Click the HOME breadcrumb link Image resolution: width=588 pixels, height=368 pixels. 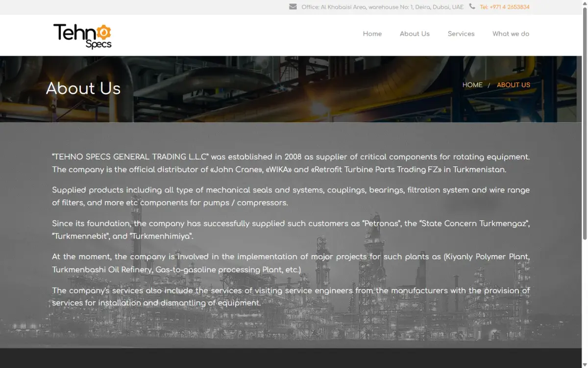coord(472,85)
